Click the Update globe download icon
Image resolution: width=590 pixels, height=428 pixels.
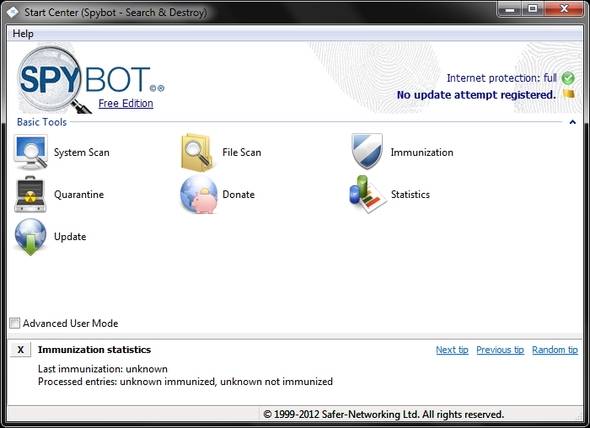pyautogui.click(x=30, y=237)
